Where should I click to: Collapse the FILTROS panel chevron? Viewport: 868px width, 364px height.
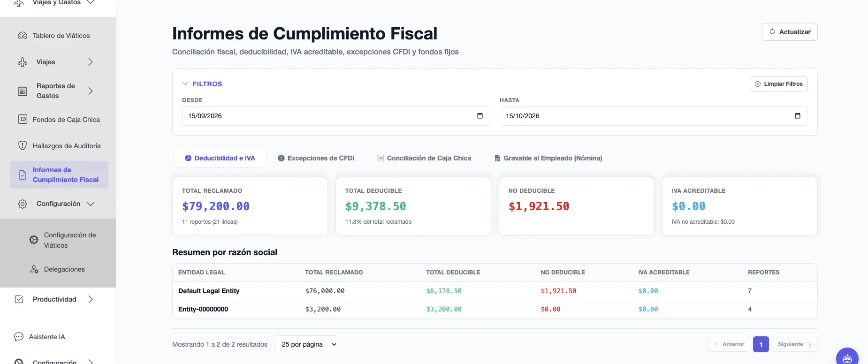coord(185,83)
